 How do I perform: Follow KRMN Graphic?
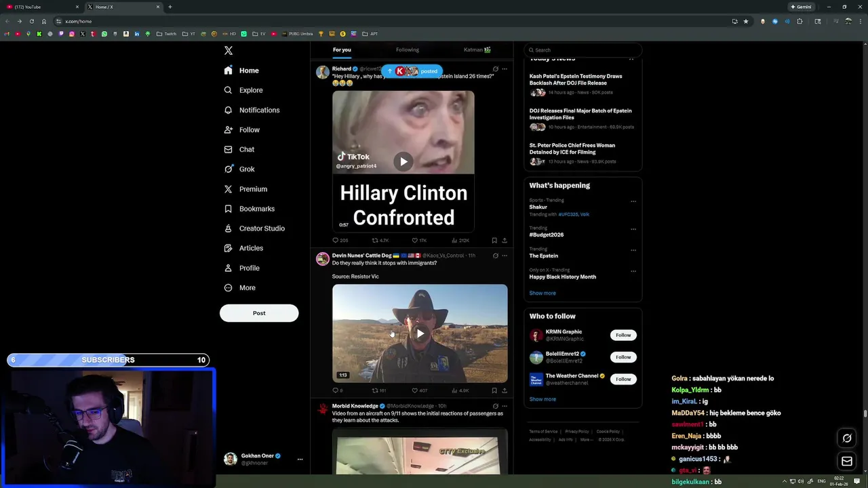(x=623, y=335)
